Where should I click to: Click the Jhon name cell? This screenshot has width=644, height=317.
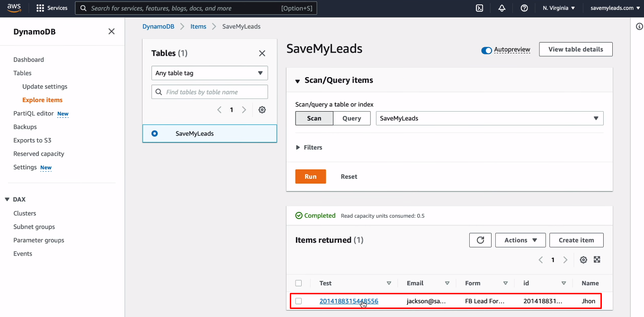589,301
